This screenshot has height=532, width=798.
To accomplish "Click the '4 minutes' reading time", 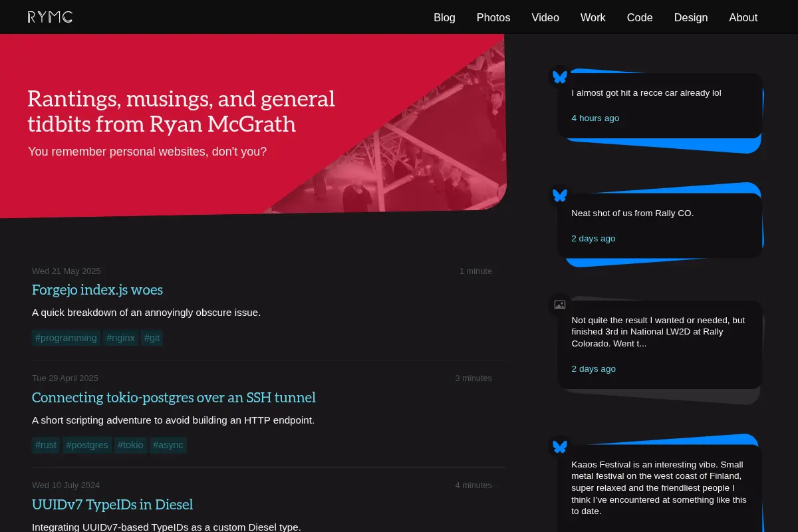I will tap(473, 485).
